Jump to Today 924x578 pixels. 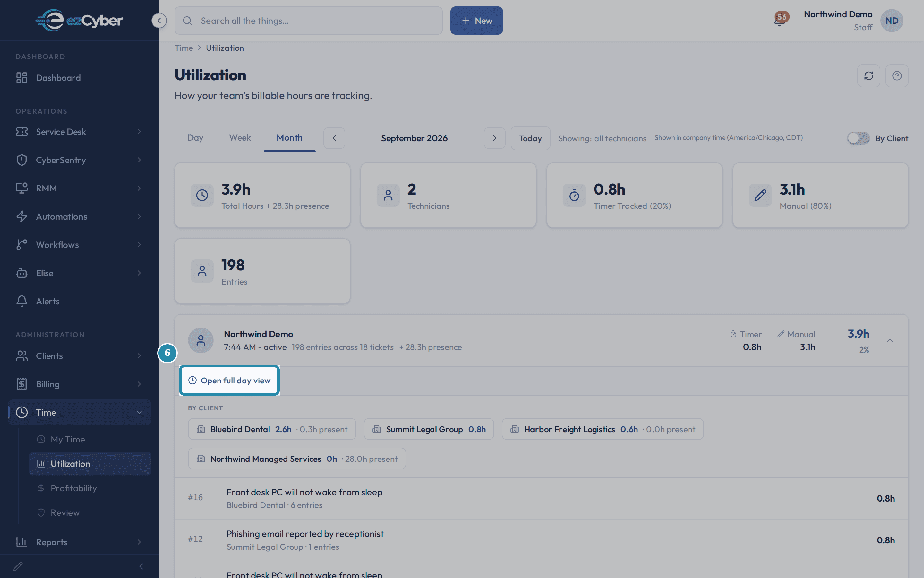click(x=530, y=138)
